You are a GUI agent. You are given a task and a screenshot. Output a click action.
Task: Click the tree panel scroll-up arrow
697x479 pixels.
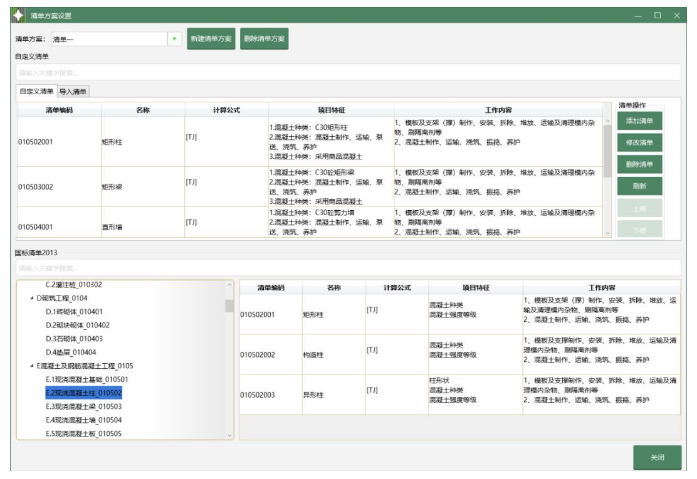click(229, 285)
